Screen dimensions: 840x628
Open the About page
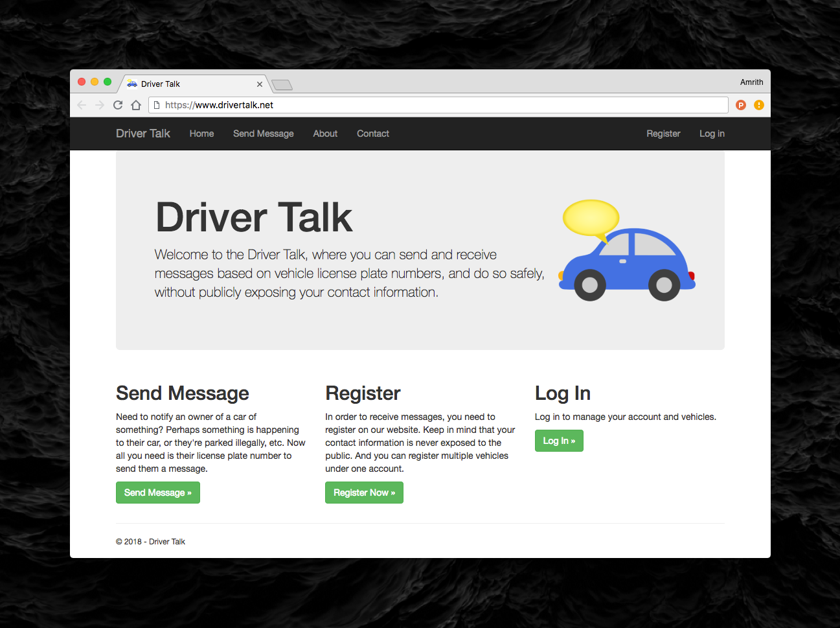[x=324, y=134]
